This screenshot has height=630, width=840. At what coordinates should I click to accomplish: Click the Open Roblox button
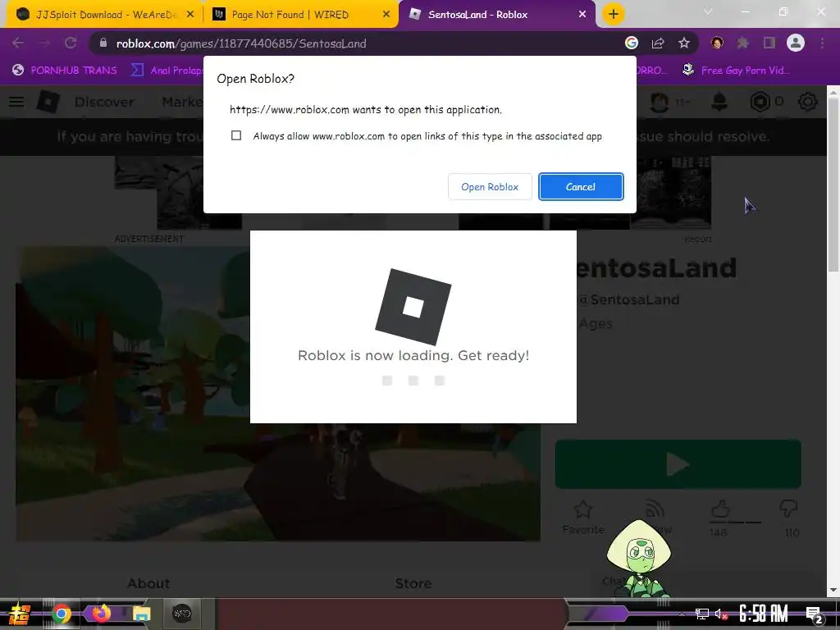click(x=490, y=187)
